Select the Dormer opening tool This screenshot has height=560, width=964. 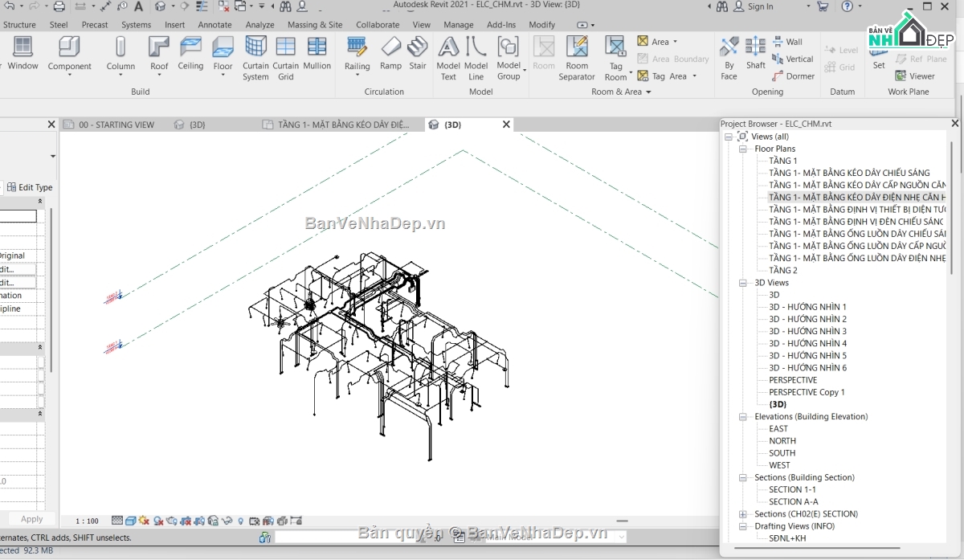click(x=794, y=76)
